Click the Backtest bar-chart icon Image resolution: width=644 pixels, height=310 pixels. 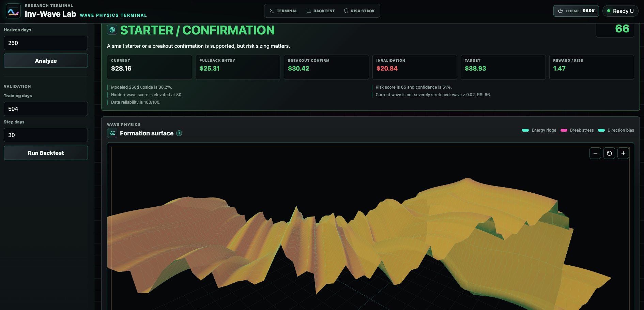pos(309,11)
